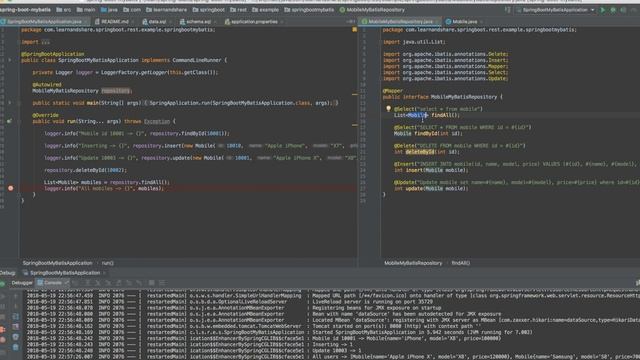The image size is (640, 360).
Task: Click the learnandshare package breadcrumb
Action: [x=166, y=10]
